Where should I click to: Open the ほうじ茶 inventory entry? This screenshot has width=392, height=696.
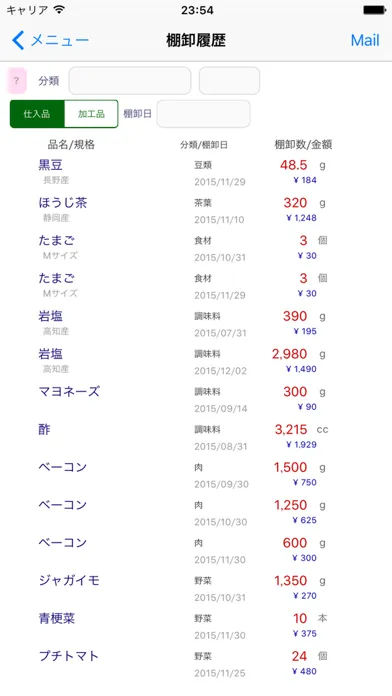tap(196, 210)
